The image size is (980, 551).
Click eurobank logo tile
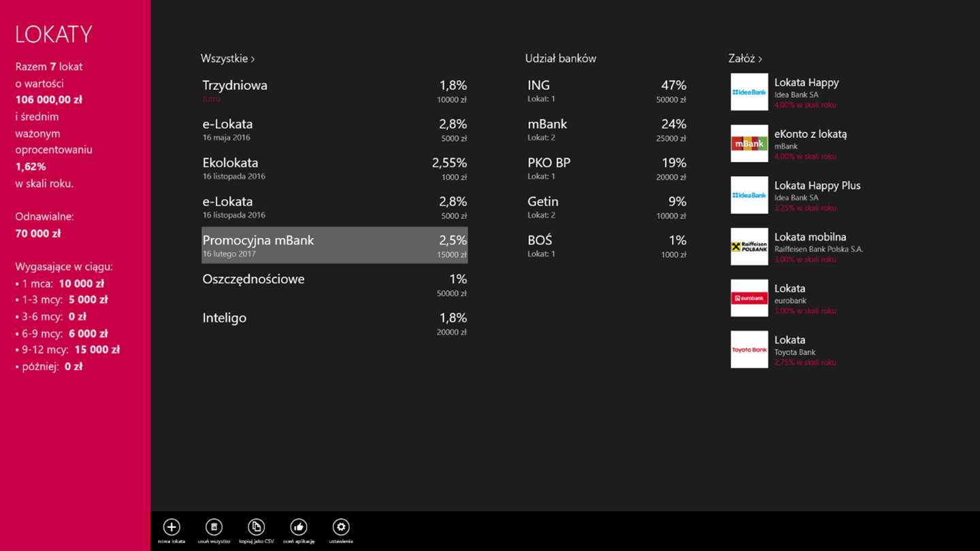749,298
